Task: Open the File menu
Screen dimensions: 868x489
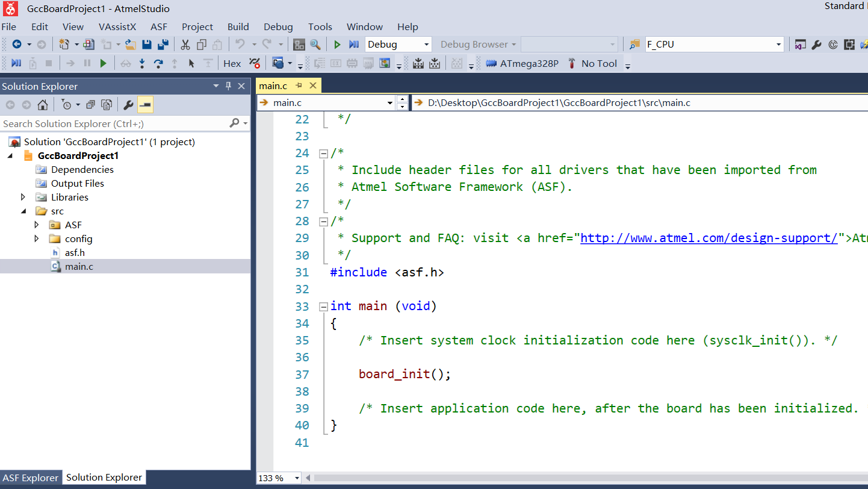Action: [x=9, y=26]
